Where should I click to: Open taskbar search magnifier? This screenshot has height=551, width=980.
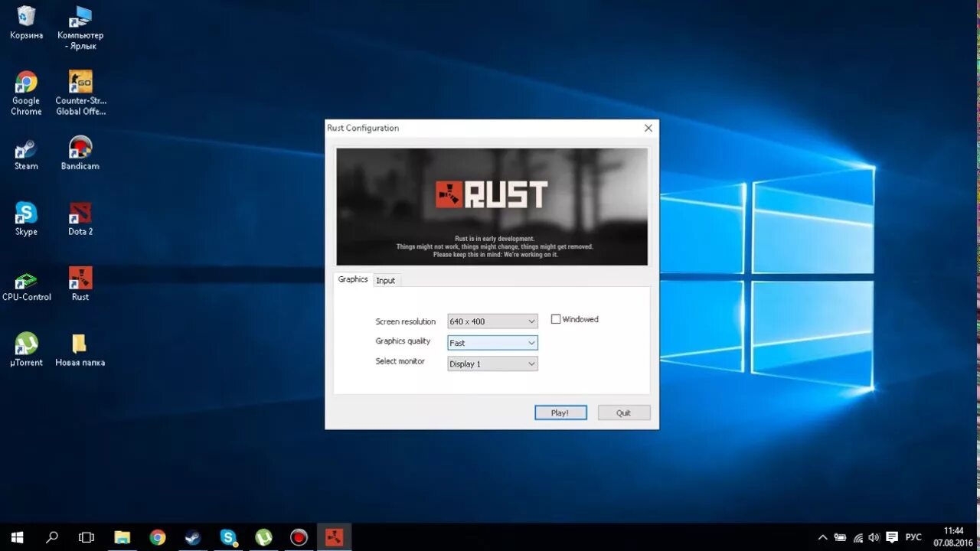tap(52, 537)
